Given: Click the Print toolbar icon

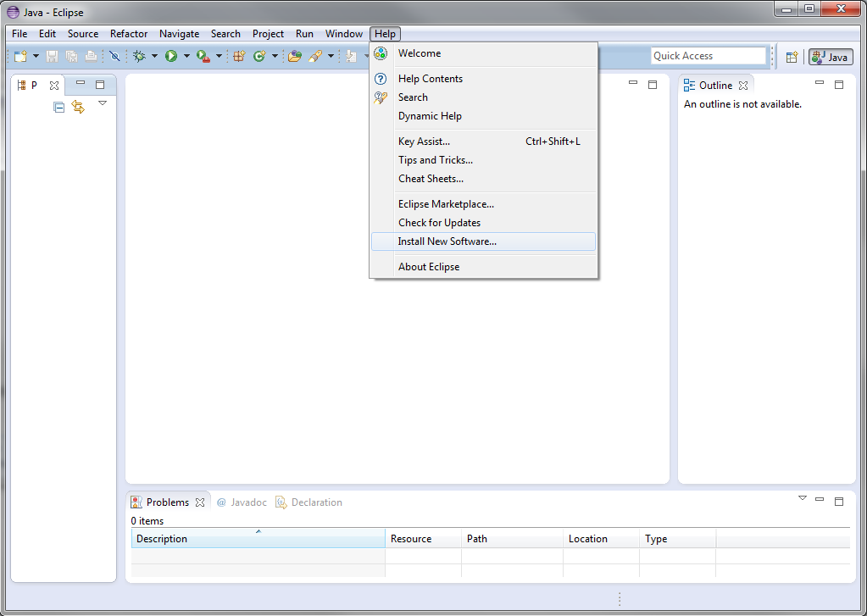Looking at the screenshot, I should pyautogui.click(x=92, y=56).
